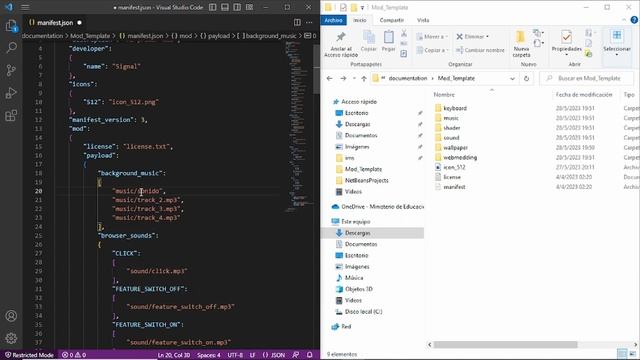This screenshot has width=640, height=360.
Task: Change end of line sequence LF
Action: [x=252, y=355]
